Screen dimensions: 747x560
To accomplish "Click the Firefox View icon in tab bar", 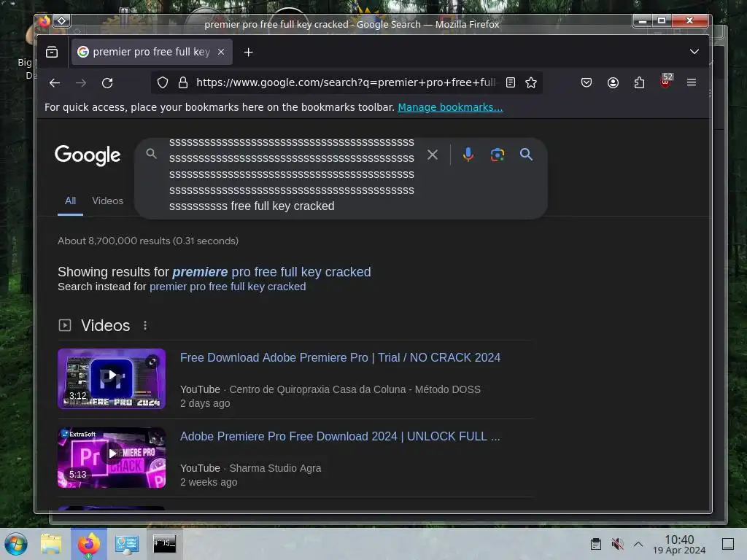I will coord(52,52).
